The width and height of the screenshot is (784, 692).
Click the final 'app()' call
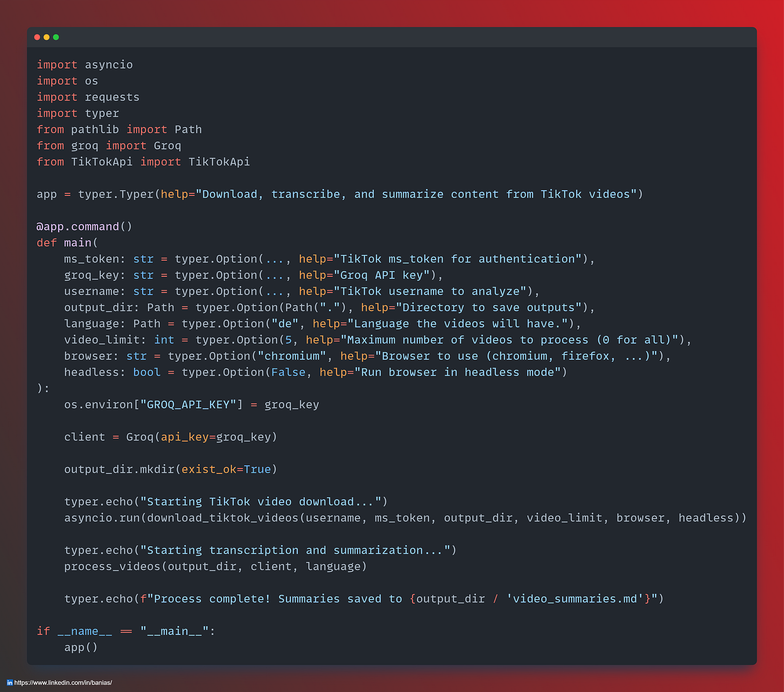point(81,647)
